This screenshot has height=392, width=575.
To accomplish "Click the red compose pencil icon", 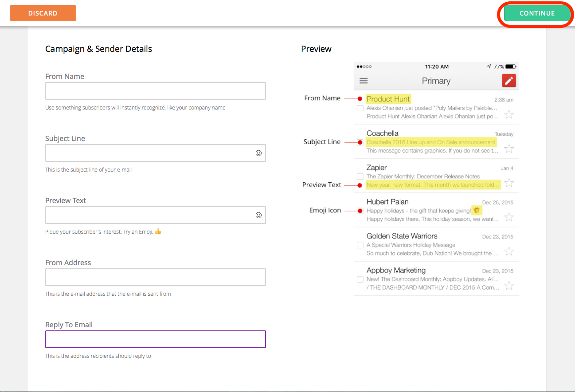I will (509, 81).
